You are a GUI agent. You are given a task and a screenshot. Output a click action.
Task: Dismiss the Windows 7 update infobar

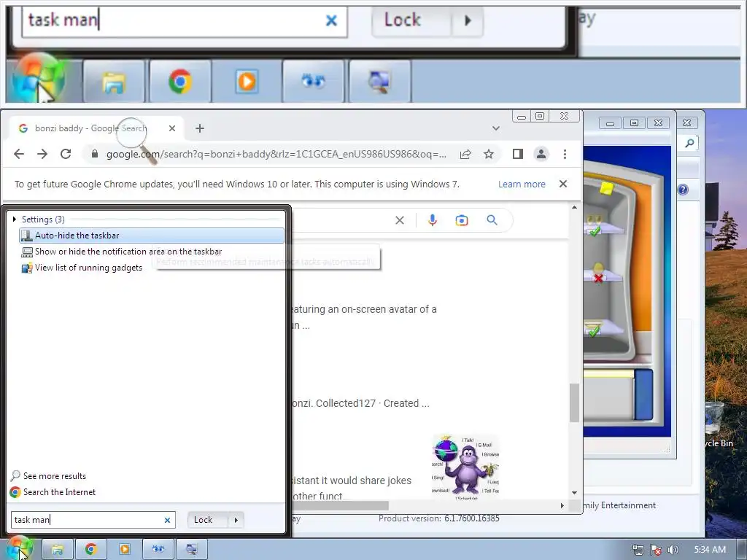point(563,184)
